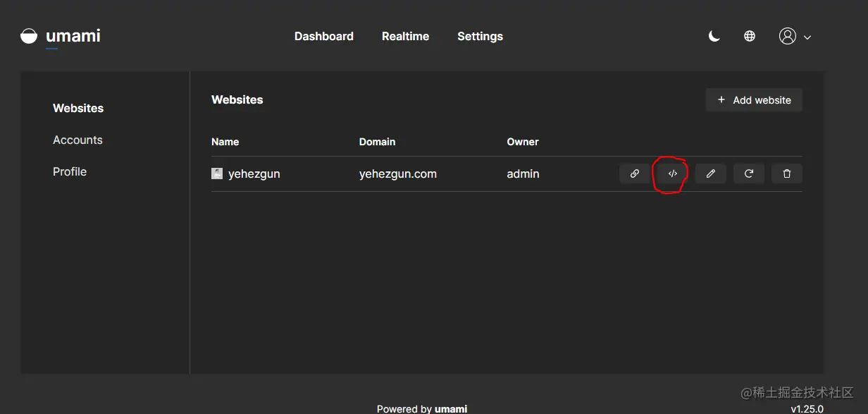Select Settings in the top navigation
Image resolution: width=868 pixels, height=414 pixels.
click(x=480, y=36)
